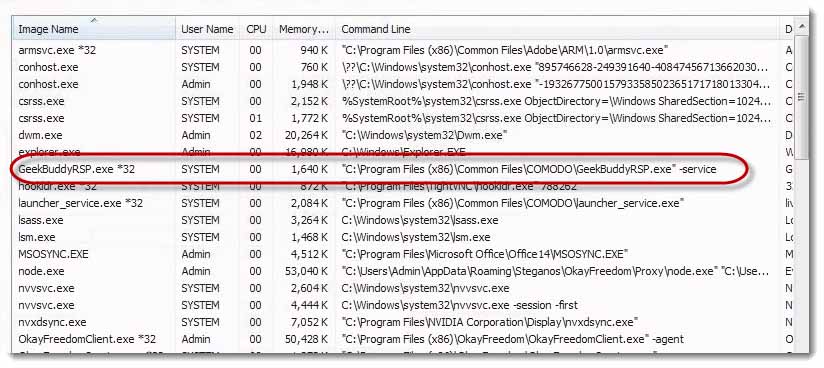Select OkayFreedomClient.exe *32 process
The height and width of the screenshot is (368, 824).
click(397, 339)
